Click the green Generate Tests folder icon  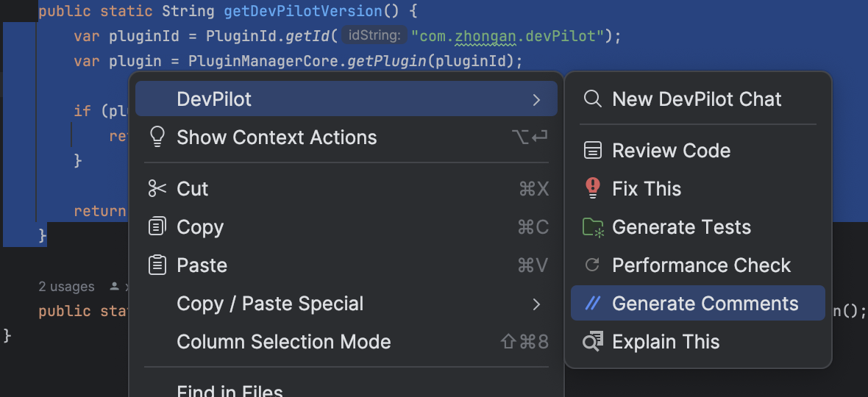click(x=593, y=227)
